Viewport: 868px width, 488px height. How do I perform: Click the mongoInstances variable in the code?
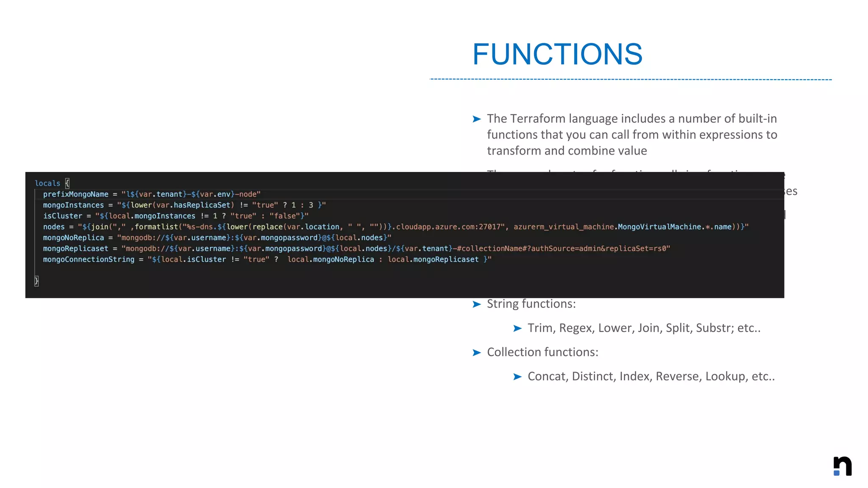(x=73, y=205)
